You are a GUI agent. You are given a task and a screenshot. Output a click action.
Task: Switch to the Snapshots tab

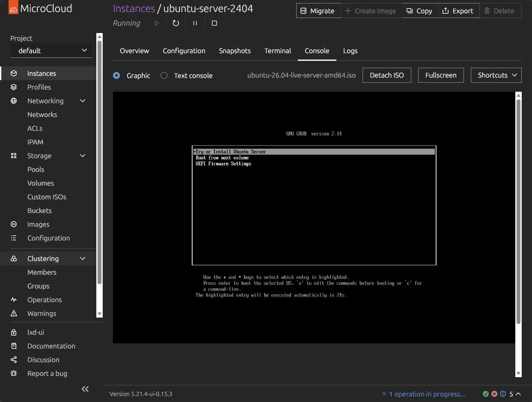pos(235,51)
